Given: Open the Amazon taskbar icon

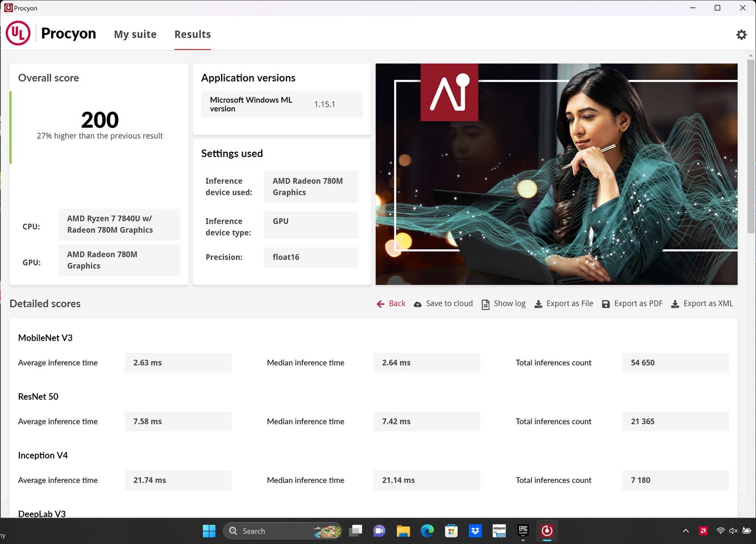Looking at the screenshot, I should (x=499, y=531).
